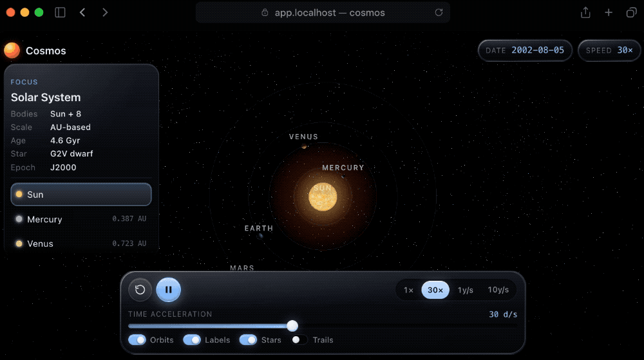Turn off the Labels toggle
The width and height of the screenshot is (644, 360).
coord(192,340)
